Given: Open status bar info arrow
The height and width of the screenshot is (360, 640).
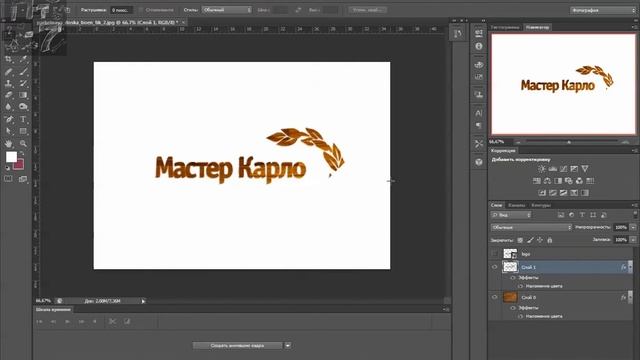Looking at the screenshot, I should [x=143, y=301].
